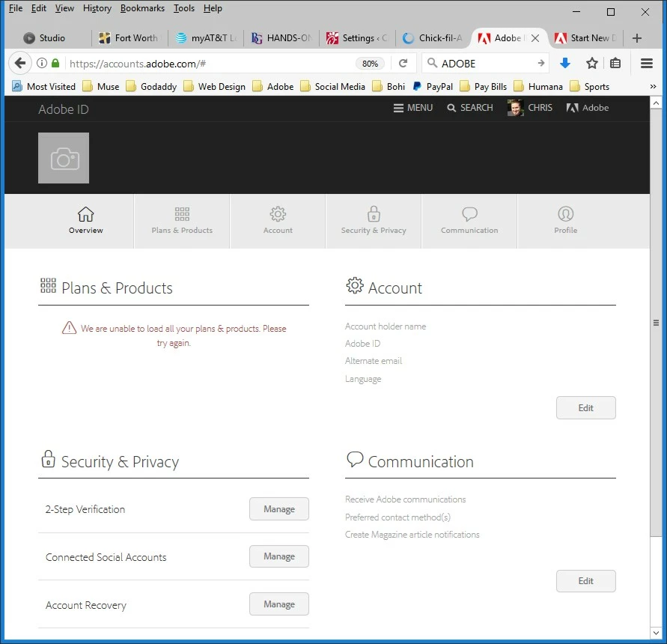The image size is (667, 644).
Task: Manage Account Recovery
Action: point(279,604)
